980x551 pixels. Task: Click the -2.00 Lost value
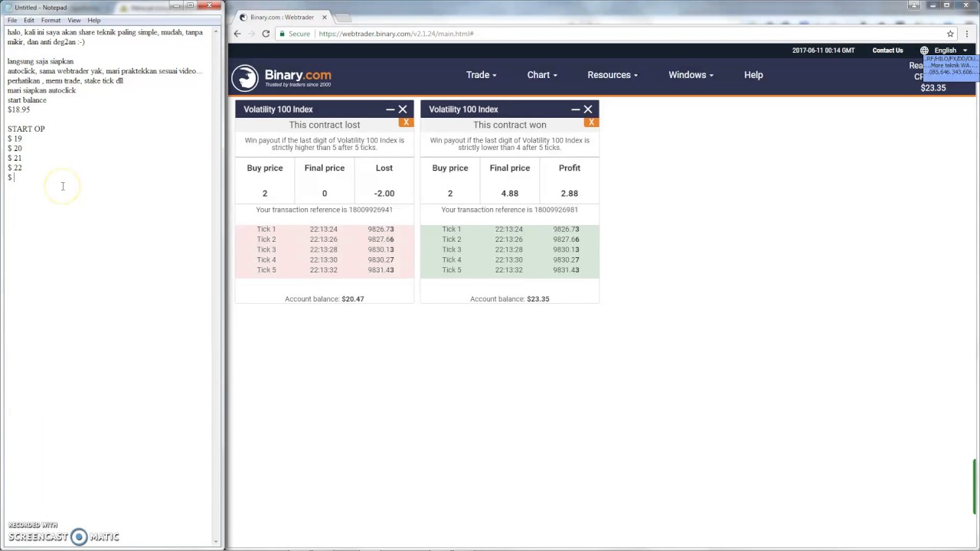(x=384, y=194)
